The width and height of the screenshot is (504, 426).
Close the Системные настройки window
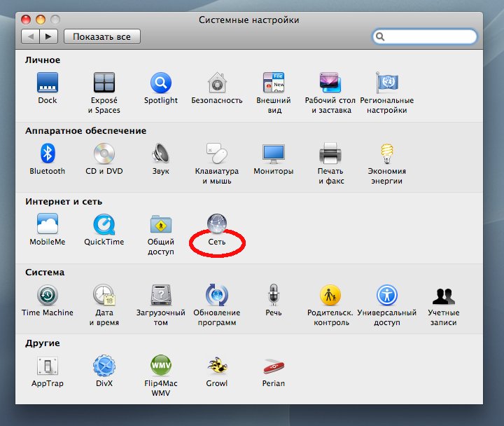26,20
